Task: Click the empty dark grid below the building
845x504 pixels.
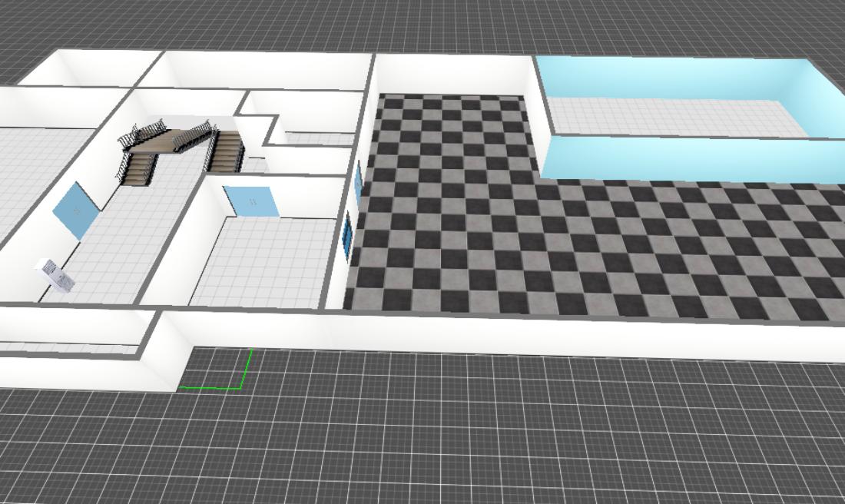Action: [x=499, y=438]
